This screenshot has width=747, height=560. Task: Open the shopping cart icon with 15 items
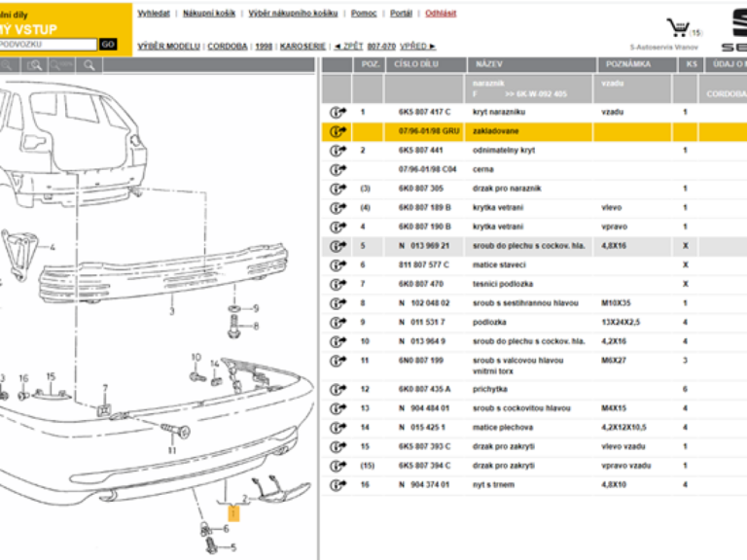(x=677, y=28)
